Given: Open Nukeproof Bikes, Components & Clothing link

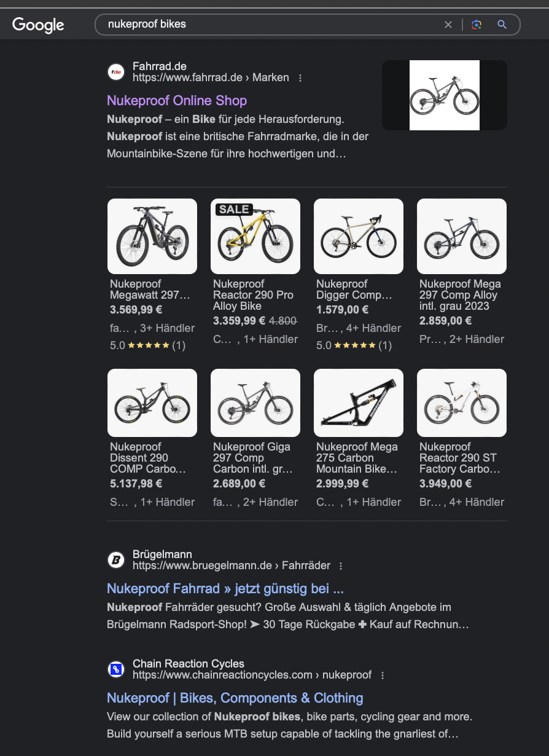Looking at the screenshot, I should pos(235,698).
